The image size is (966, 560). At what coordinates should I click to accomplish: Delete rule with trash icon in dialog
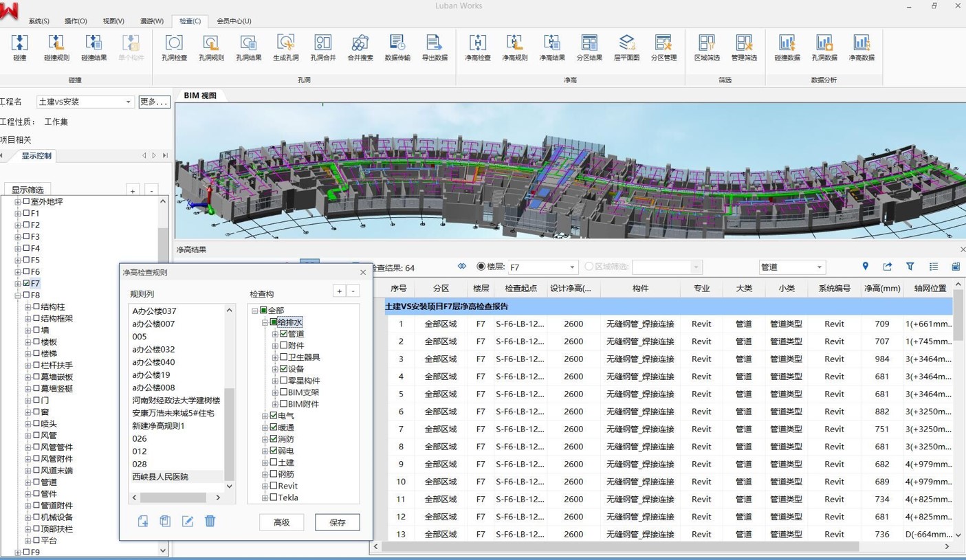coord(210,522)
